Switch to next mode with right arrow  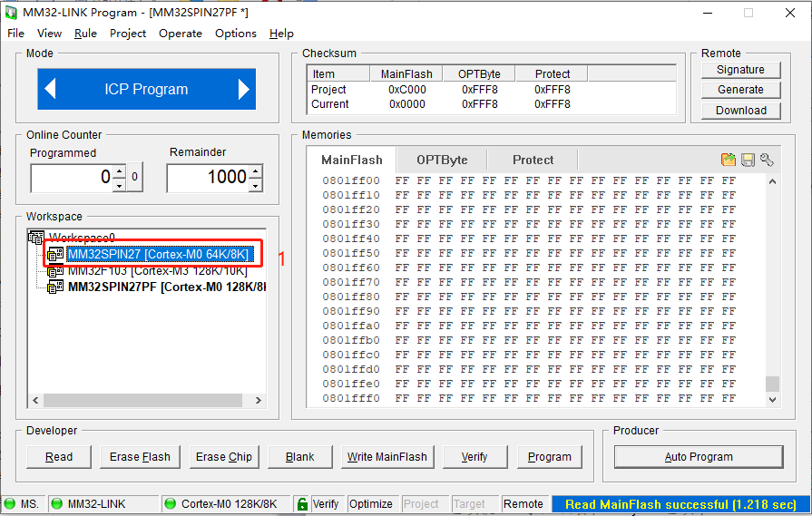243,89
